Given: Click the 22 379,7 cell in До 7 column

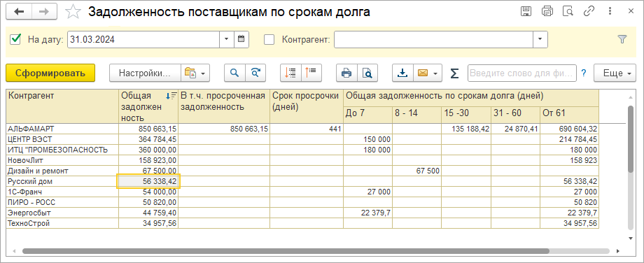Looking at the screenshot, I should 368,213.
